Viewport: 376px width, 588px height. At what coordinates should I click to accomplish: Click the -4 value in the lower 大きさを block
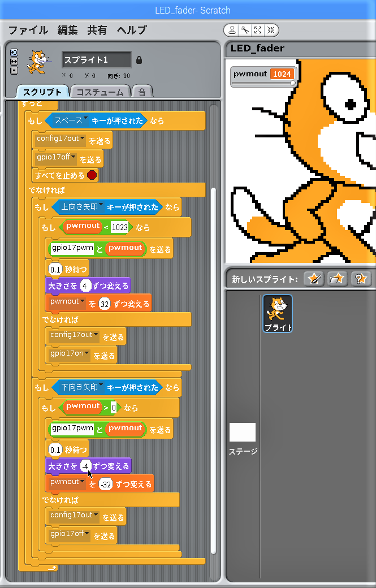point(85,466)
